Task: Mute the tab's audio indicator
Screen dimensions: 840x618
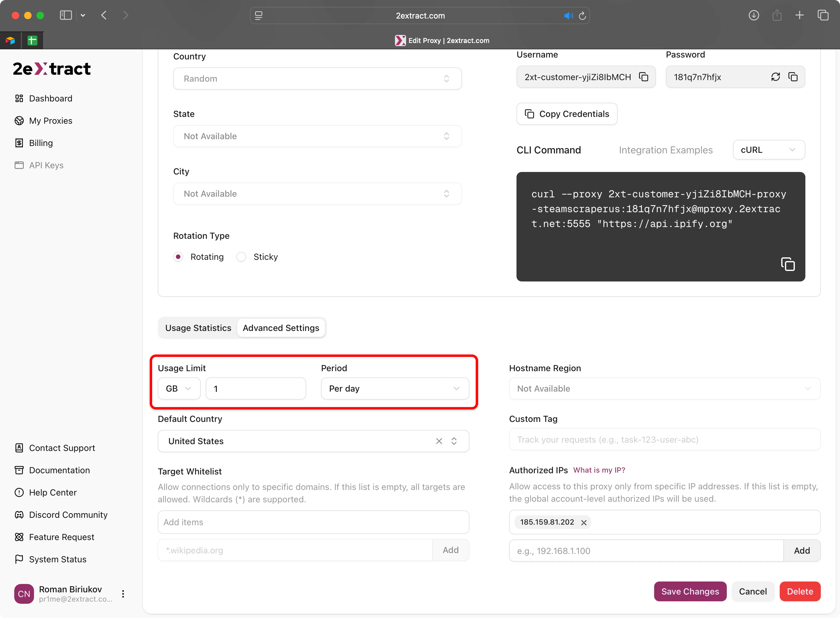Action: 568,16
